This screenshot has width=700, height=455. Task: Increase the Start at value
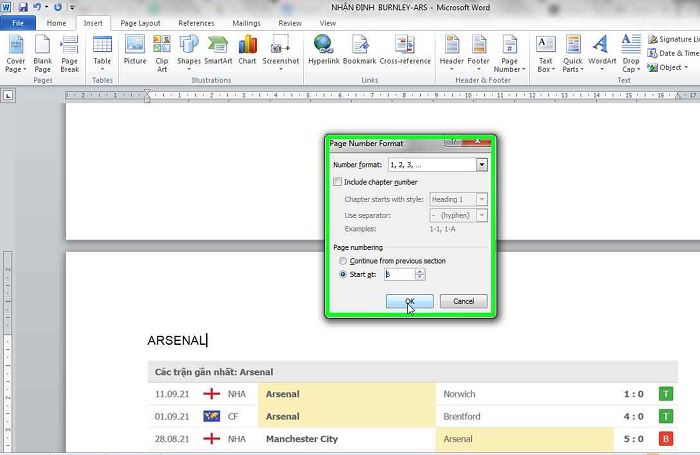pos(419,271)
